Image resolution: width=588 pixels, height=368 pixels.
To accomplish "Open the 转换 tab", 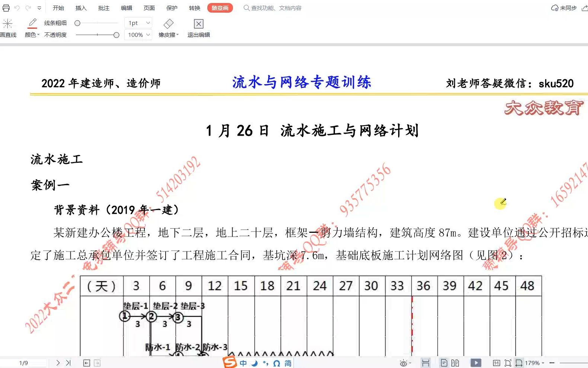I will coord(195,8).
